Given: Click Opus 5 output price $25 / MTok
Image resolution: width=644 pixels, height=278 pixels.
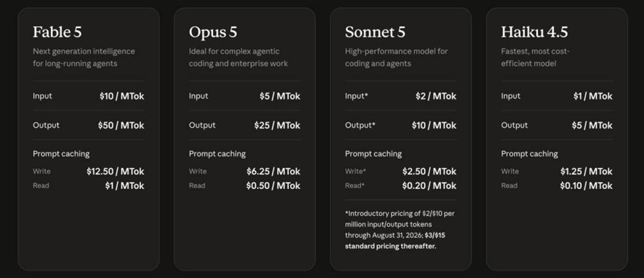Looking at the screenshot, I should pos(277,125).
